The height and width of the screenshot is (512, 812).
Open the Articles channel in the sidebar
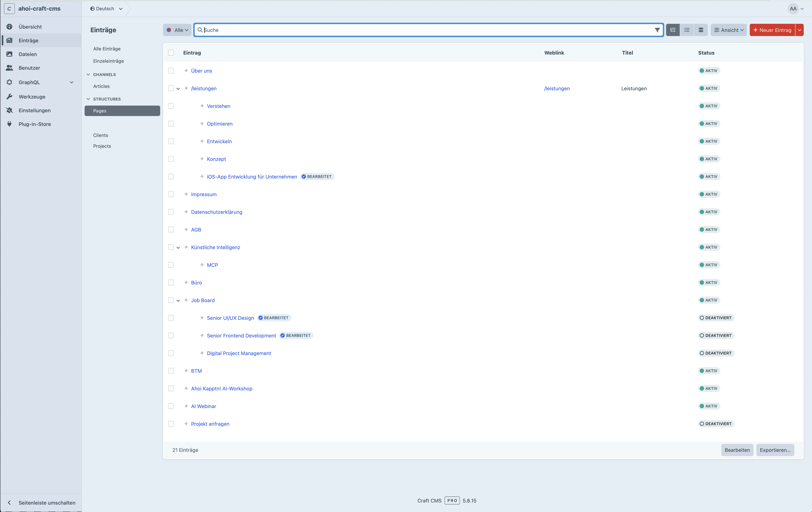coord(101,86)
